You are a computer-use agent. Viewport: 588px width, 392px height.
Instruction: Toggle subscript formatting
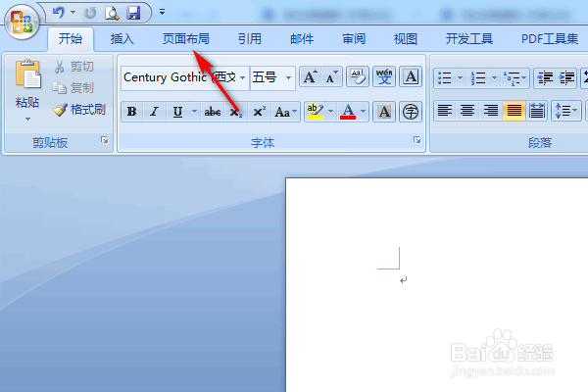tap(235, 112)
